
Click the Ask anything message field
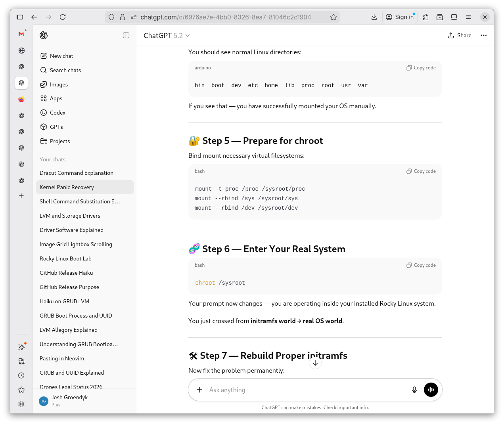305,390
